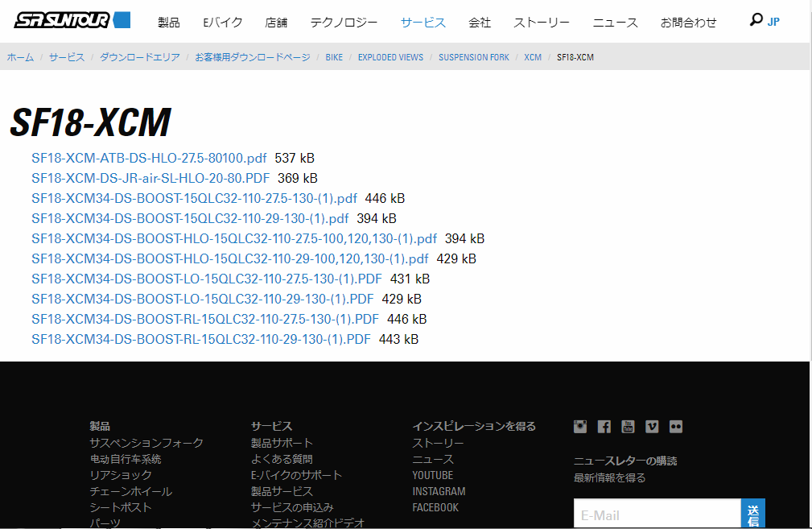Open the テクノロジー menu item
Image resolution: width=812 pixels, height=529 pixels.
[x=344, y=23]
